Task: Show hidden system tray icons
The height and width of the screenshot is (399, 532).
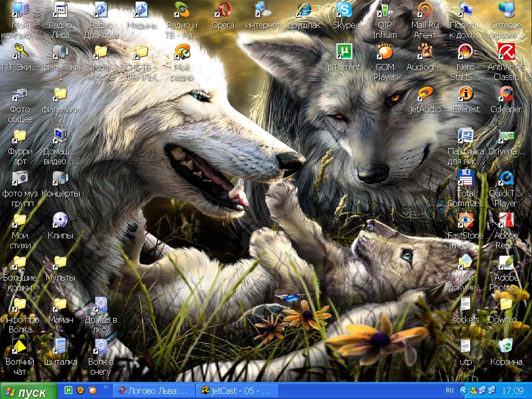Action: click(x=463, y=391)
